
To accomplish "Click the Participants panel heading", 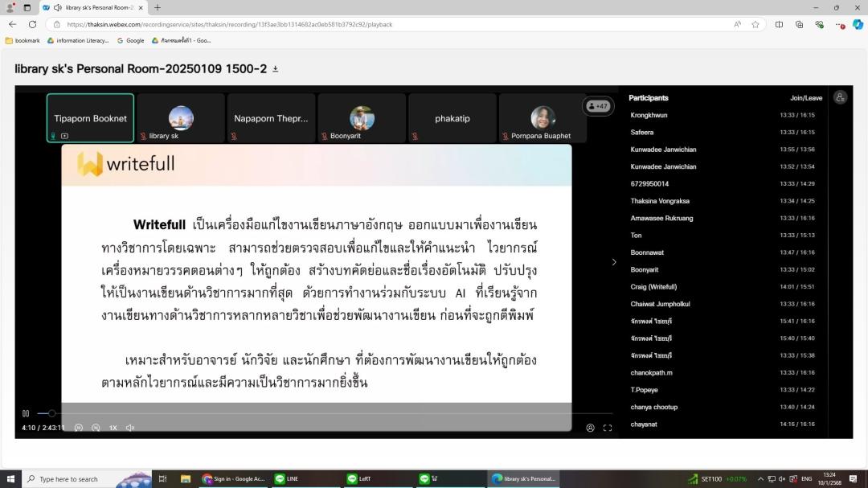I will point(649,98).
